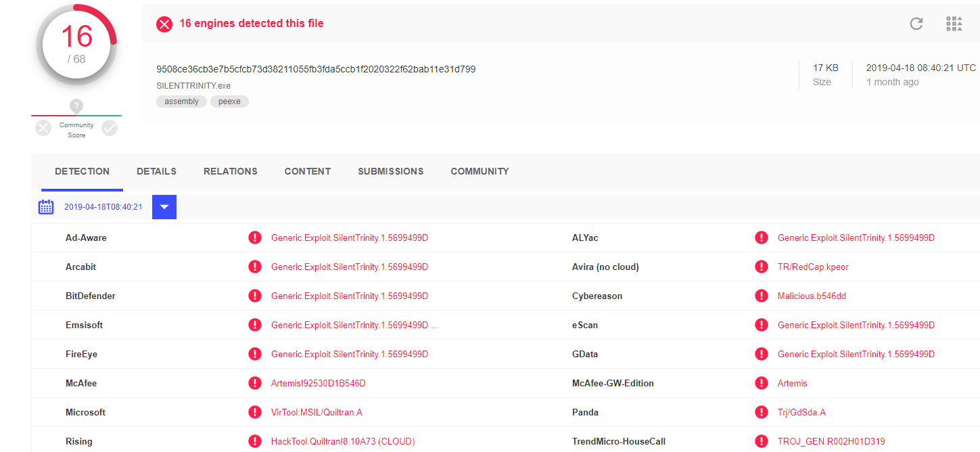Image resolution: width=980 pixels, height=452 pixels.
Task: Click the alert icon in ALYac row
Action: pyautogui.click(x=762, y=238)
